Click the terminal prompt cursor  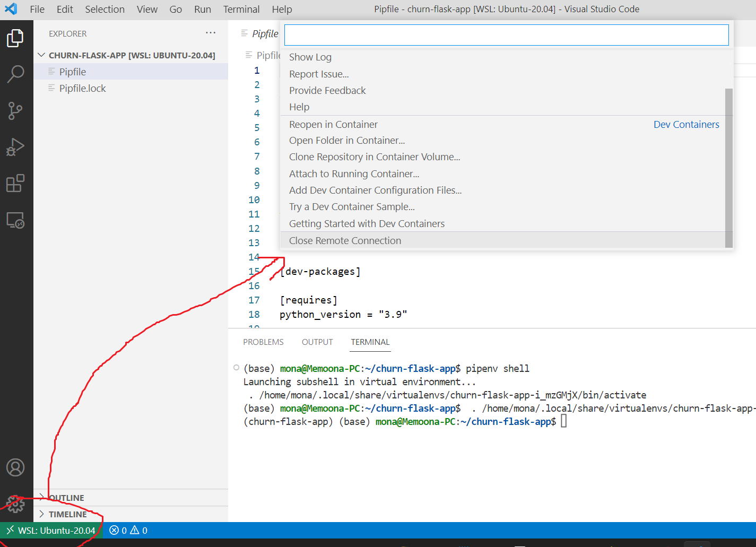[564, 421]
